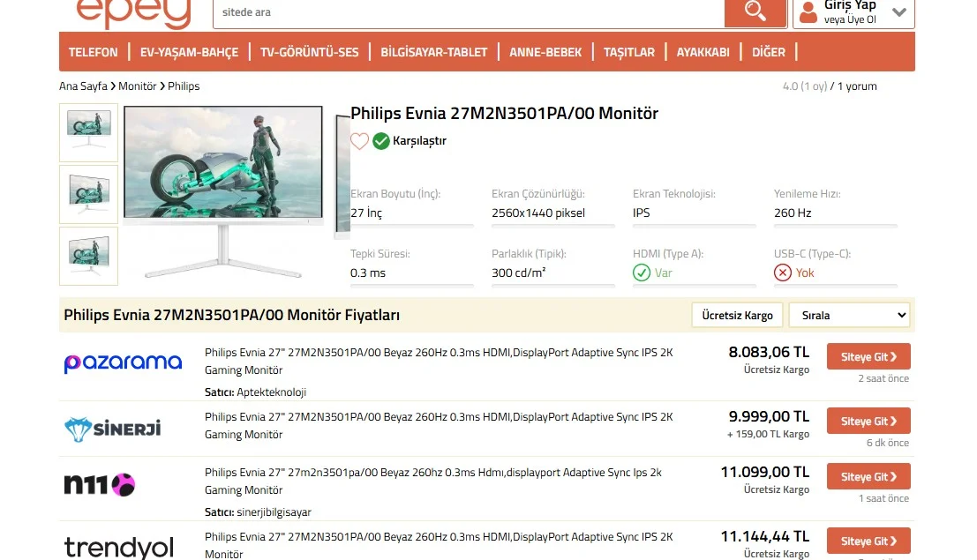Viewport: 977px width, 560px height.
Task: Open the TELEFON menu
Action: [93, 52]
